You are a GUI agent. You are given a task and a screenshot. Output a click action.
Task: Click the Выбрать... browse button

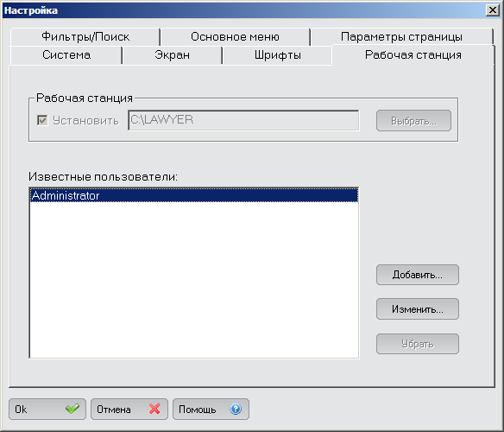(413, 121)
